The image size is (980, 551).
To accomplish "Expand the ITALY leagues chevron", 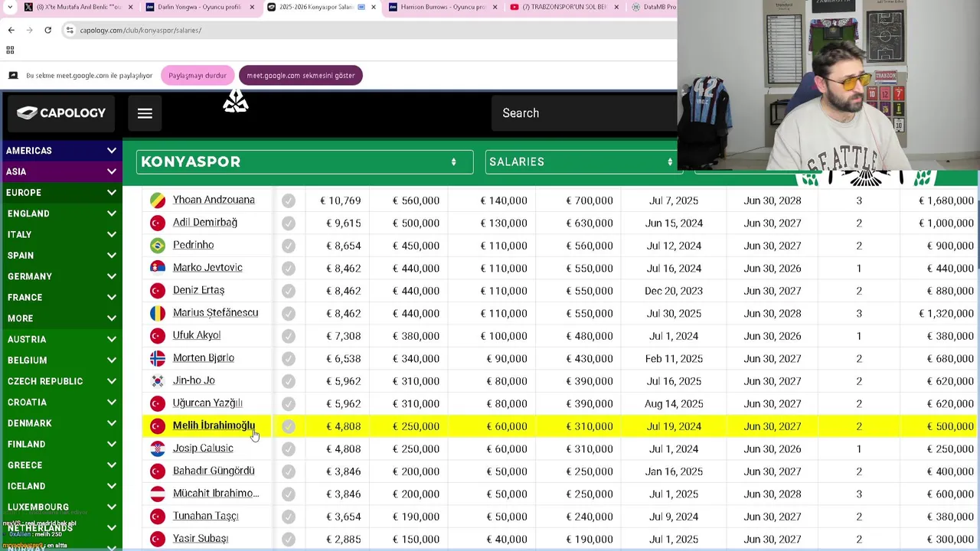I will pyautogui.click(x=112, y=234).
